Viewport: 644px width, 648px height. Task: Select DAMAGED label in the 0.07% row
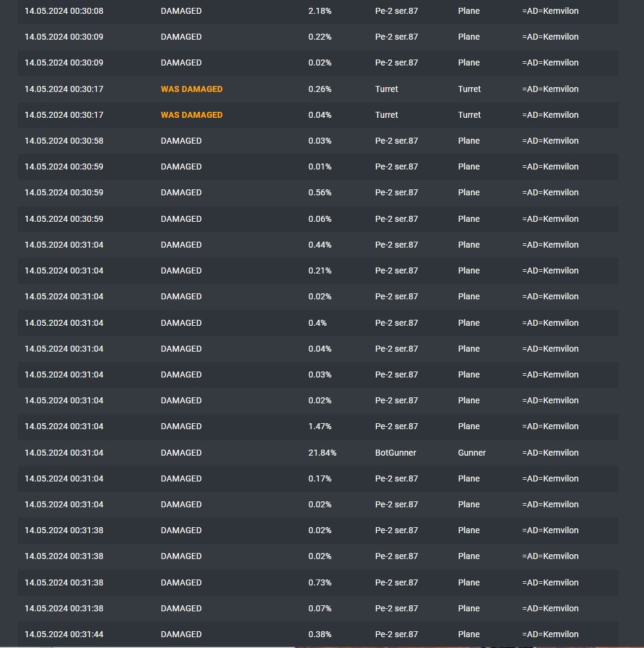(181, 608)
